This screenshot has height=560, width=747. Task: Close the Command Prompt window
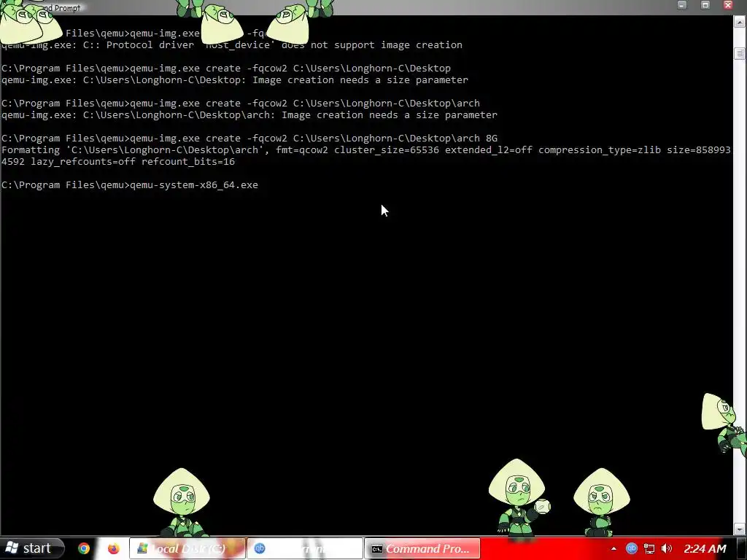728,5
